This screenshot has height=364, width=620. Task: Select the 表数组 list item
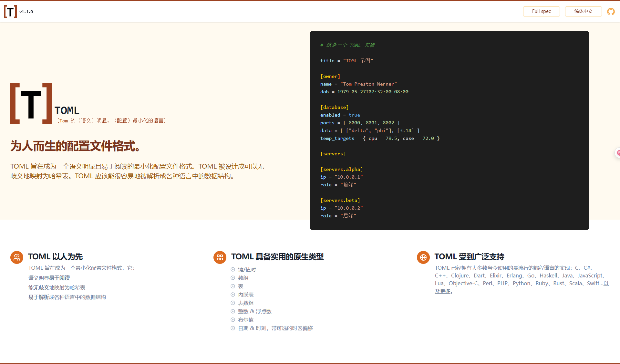click(246, 303)
